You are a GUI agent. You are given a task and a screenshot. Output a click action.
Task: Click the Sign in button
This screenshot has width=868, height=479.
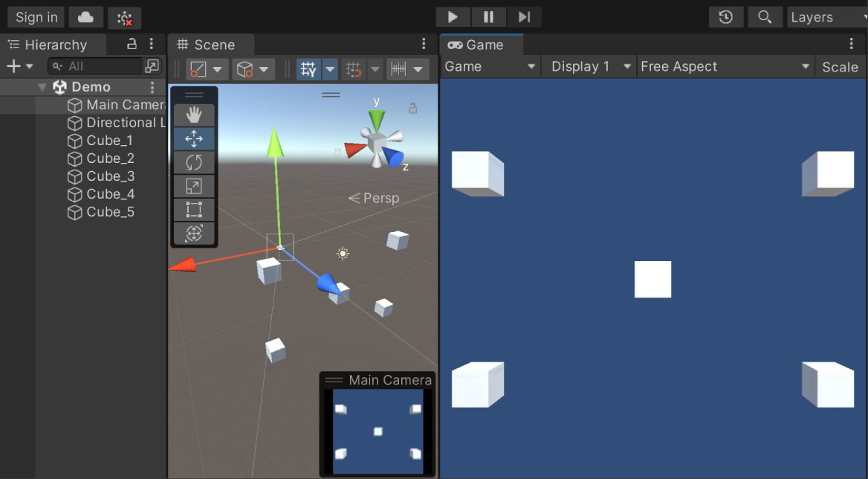(35, 16)
